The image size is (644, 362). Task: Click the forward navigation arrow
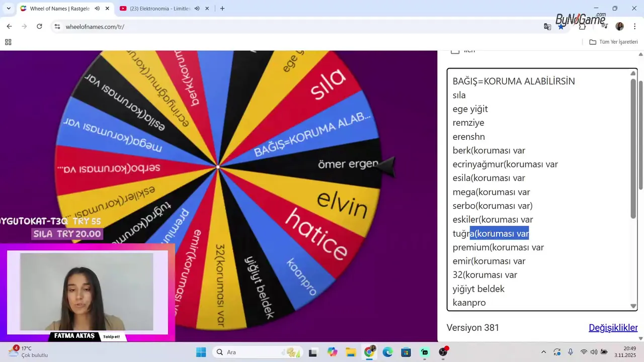(24, 26)
